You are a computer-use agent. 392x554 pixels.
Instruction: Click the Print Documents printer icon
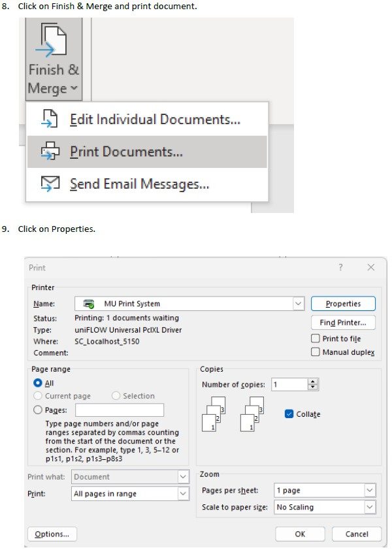(x=50, y=152)
